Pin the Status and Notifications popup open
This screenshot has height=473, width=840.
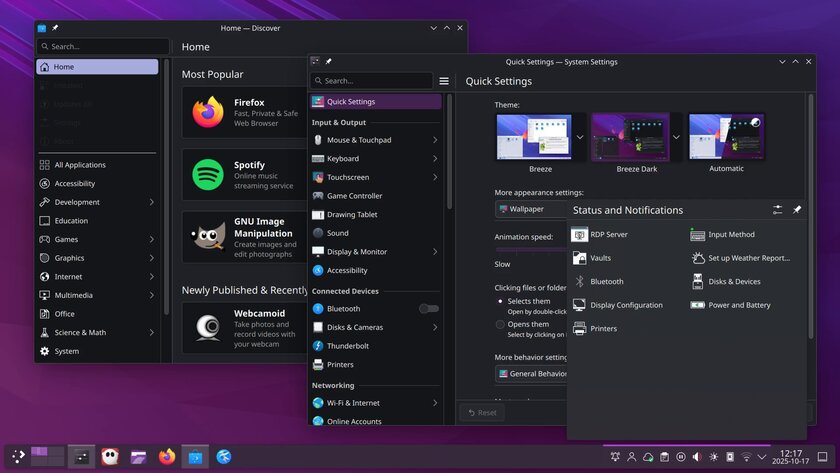click(x=797, y=210)
